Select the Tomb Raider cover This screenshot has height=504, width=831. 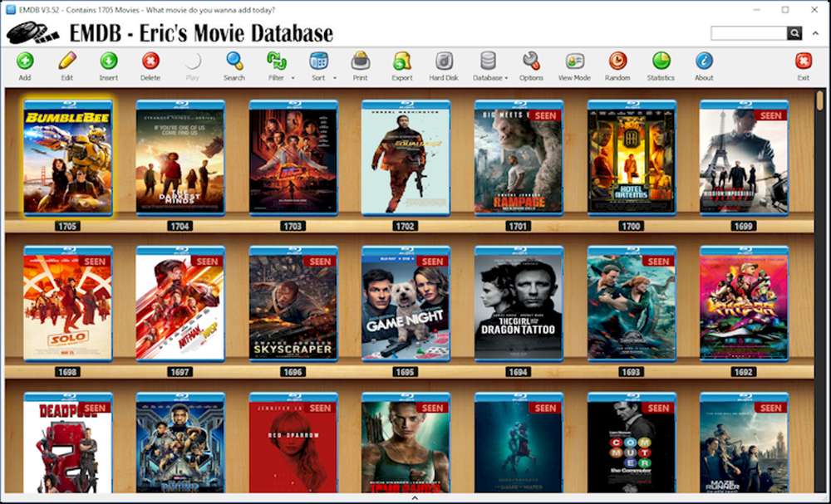pyautogui.click(x=406, y=443)
